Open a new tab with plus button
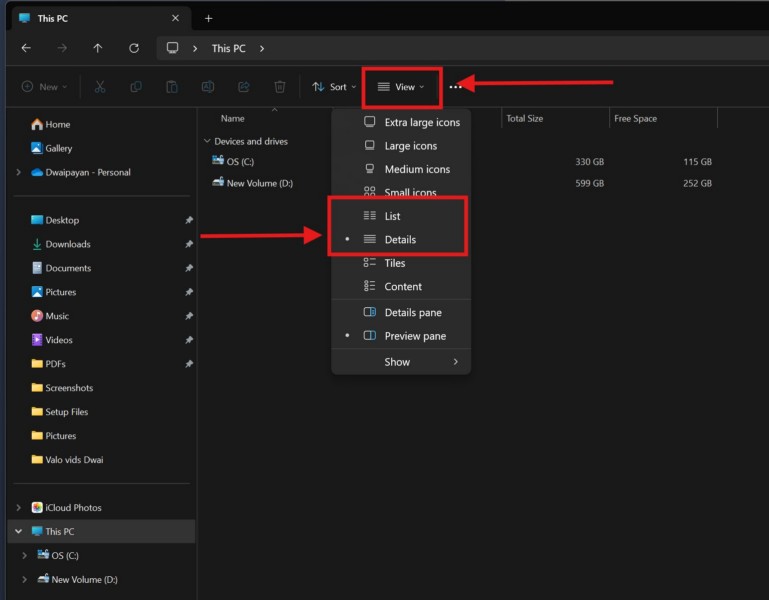This screenshot has width=769, height=600. pos(208,18)
